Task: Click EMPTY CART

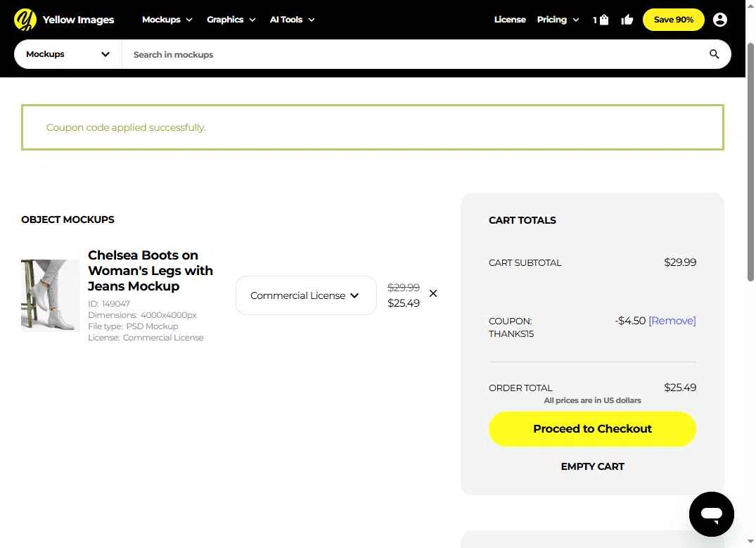Action: (592, 466)
